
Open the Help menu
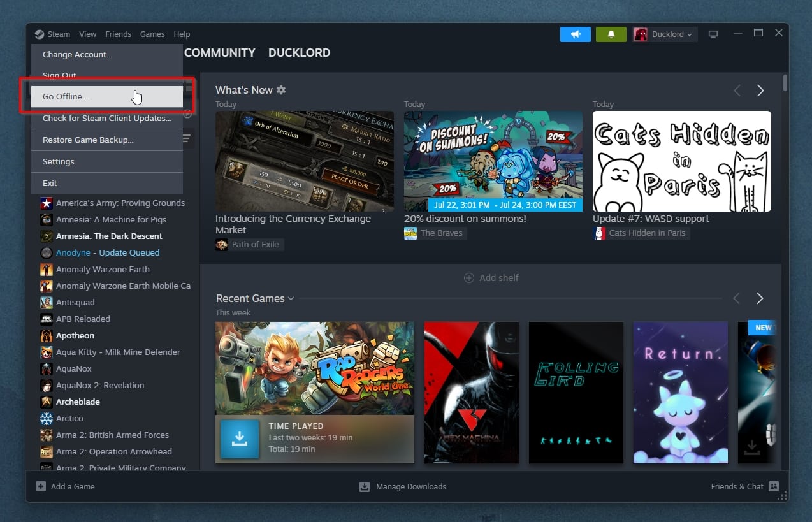pyautogui.click(x=182, y=34)
